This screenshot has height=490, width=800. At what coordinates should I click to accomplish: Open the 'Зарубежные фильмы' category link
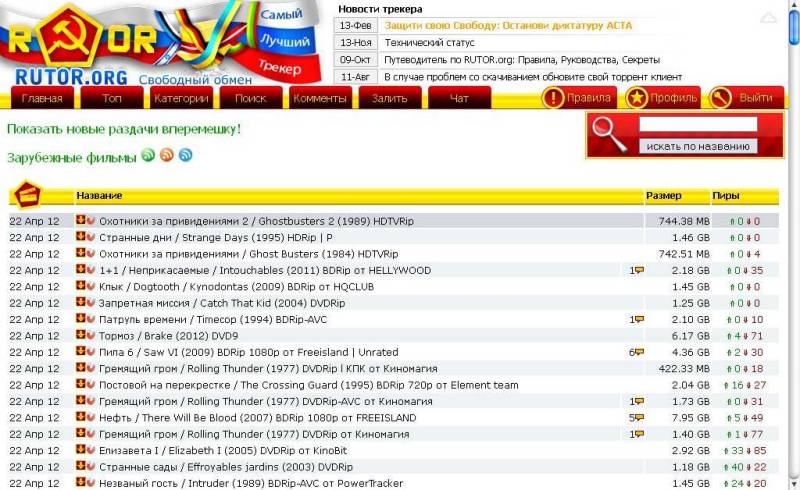(72, 158)
